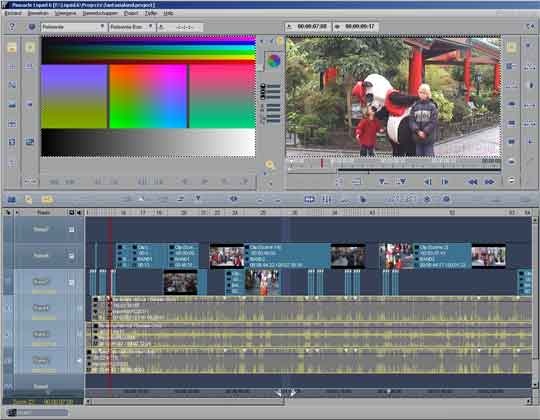The width and height of the screenshot is (540, 420).
Task: Toggle the speaker icon on the first audio track
Action: tap(79, 308)
